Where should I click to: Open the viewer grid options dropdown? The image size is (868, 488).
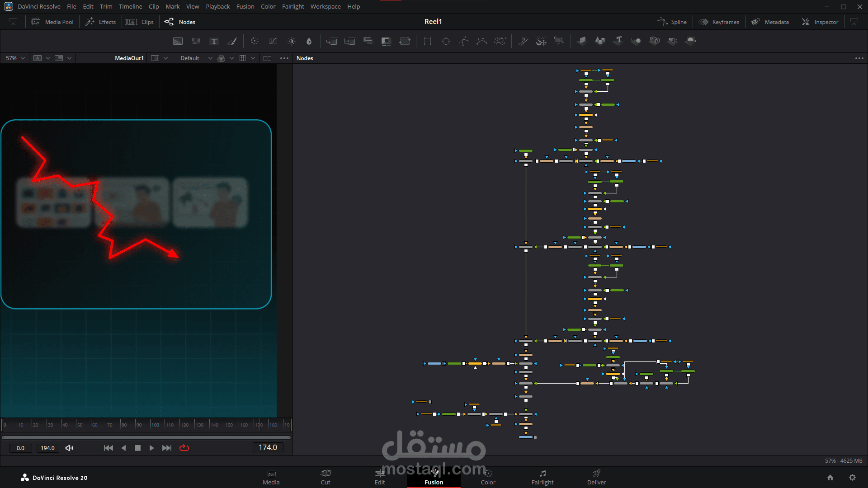point(253,58)
